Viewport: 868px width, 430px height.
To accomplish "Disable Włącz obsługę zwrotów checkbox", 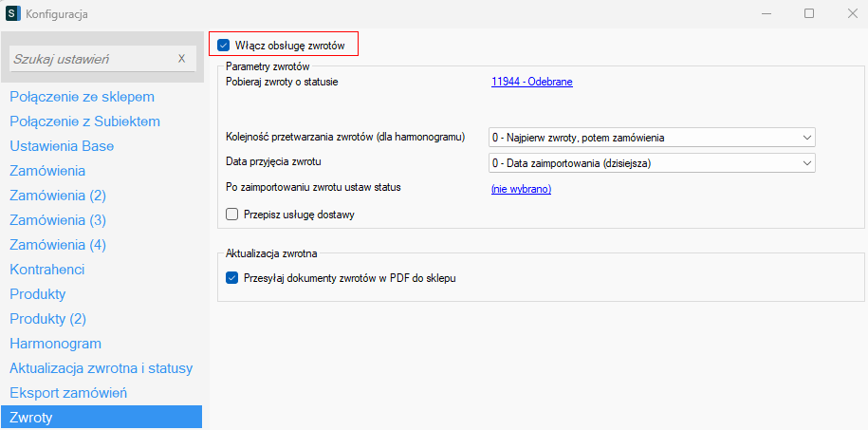I will tap(224, 45).
